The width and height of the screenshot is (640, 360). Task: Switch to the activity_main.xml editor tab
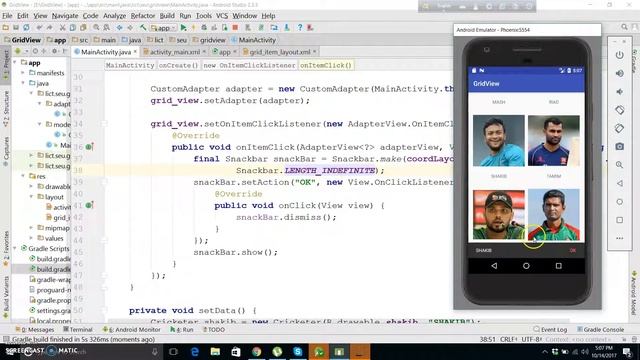[x=175, y=52]
